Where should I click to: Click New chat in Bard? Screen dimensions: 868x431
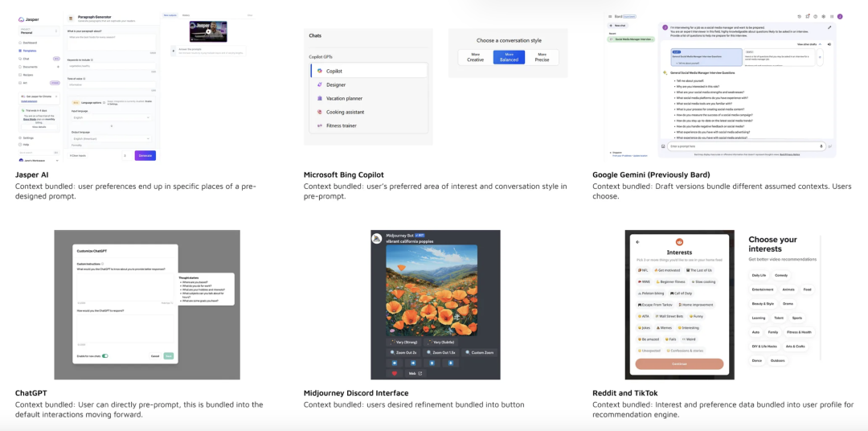[617, 26]
